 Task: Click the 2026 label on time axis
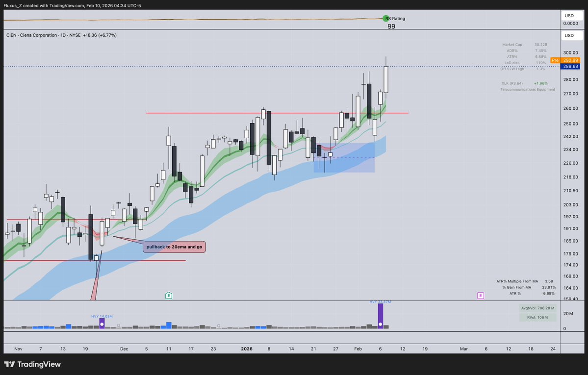246,349
